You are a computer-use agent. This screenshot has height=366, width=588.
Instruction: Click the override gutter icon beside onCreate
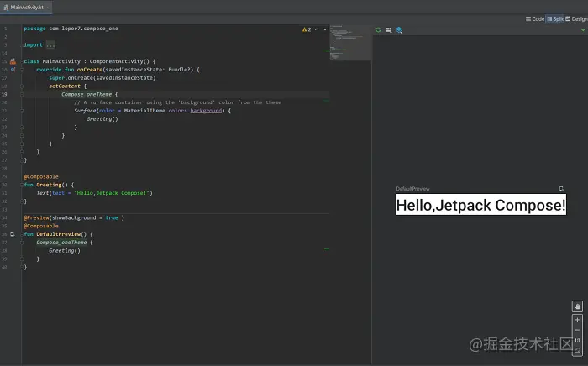(13, 70)
